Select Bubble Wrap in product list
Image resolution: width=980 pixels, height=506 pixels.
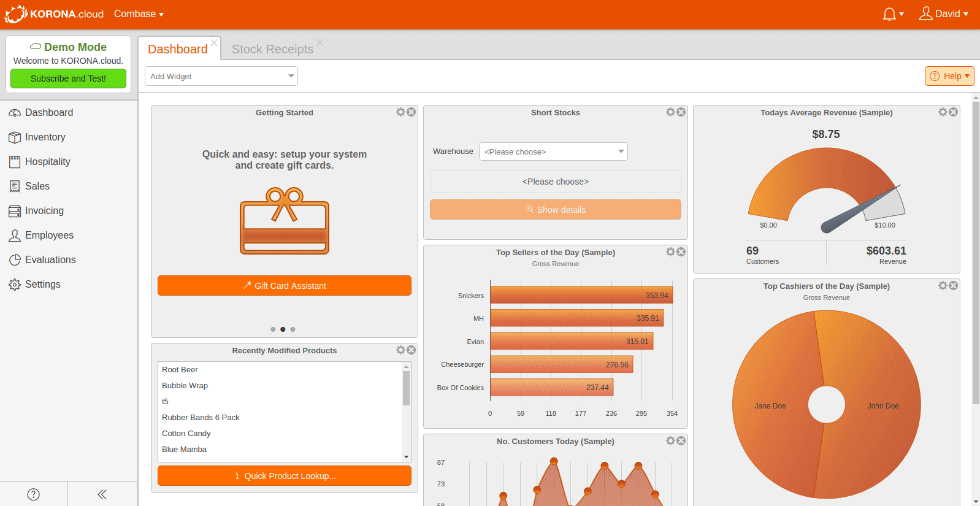[x=280, y=386]
